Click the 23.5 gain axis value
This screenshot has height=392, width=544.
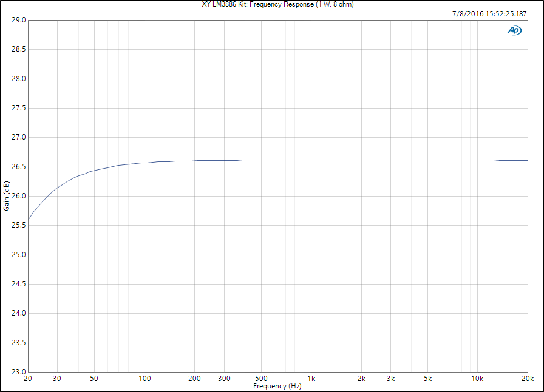pos(19,343)
